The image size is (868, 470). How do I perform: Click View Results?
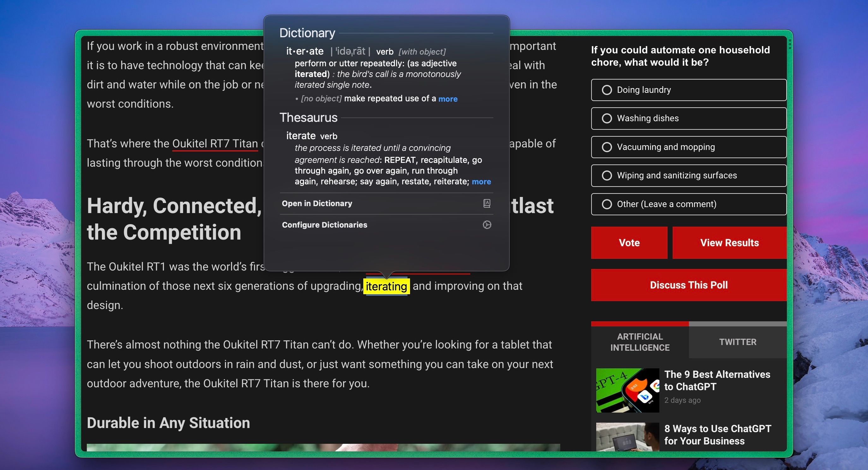[x=729, y=243]
